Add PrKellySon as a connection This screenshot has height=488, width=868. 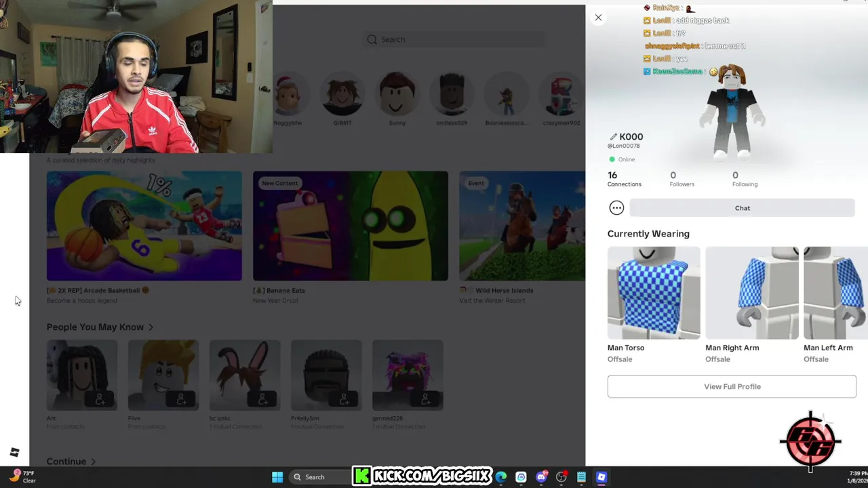coord(344,400)
